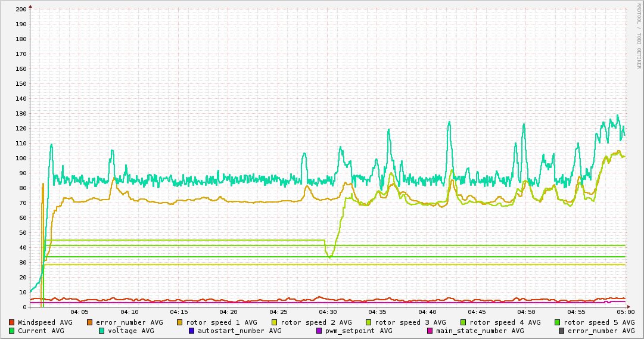
Task: Click the rotor speed 5 AVG swatch
Action: pyautogui.click(x=558, y=322)
